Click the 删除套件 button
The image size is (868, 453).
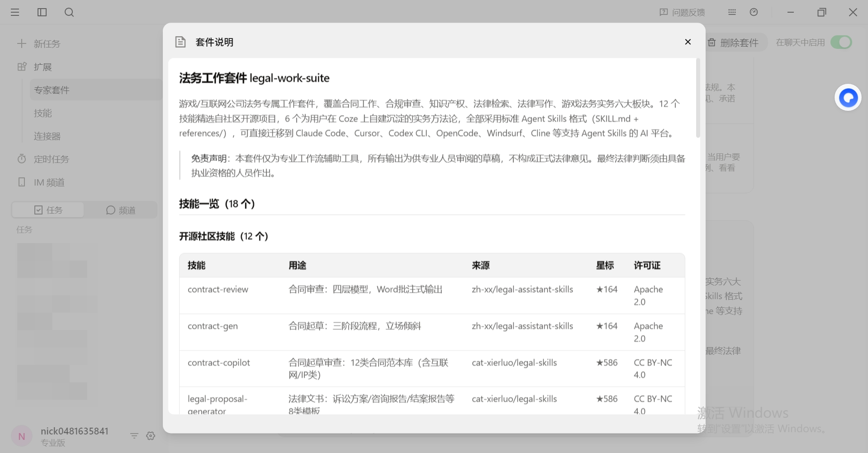click(734, 43)
